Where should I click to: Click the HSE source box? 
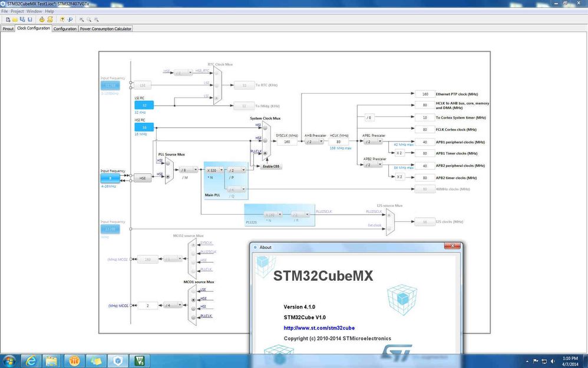[143, 178]
